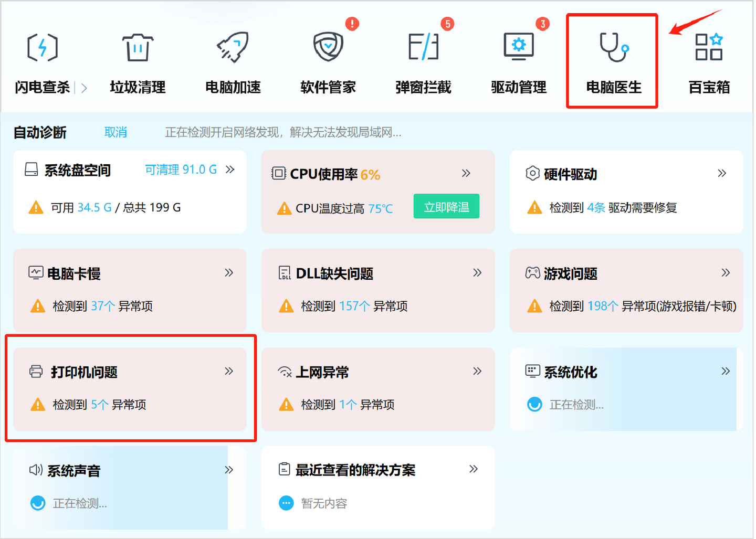Click the red alert badge on 软件管家
This screenshot has height=539, width=756.
pyautogui.click(x=352, y=24)
